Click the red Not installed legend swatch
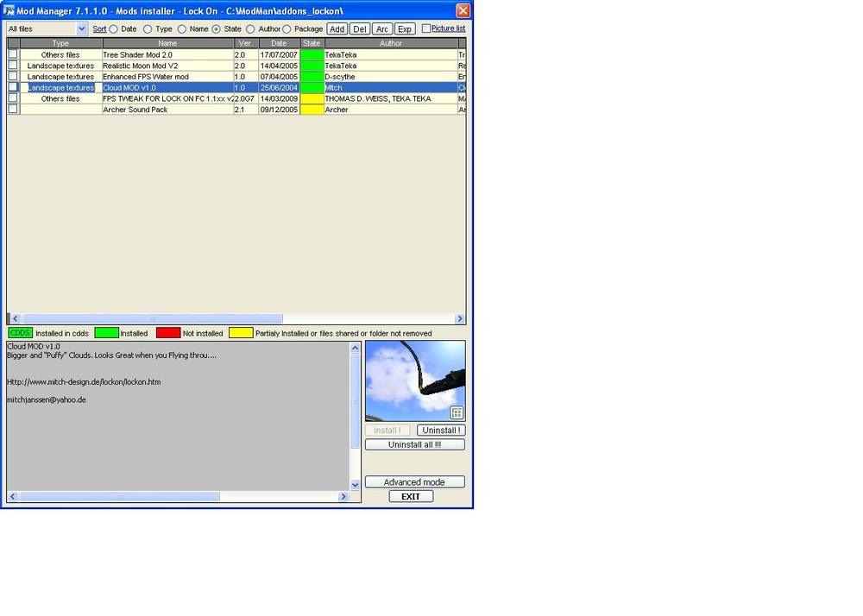 [168, 333]
